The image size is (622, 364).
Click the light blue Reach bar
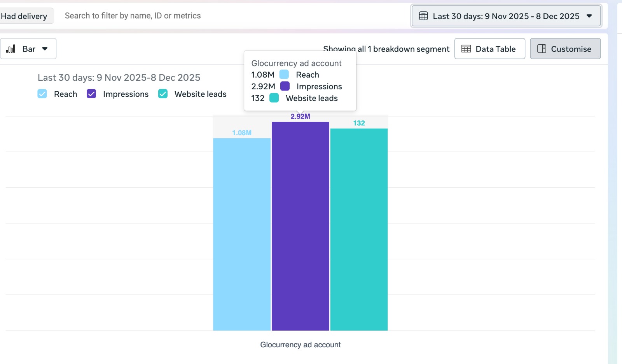click(241, 234)
